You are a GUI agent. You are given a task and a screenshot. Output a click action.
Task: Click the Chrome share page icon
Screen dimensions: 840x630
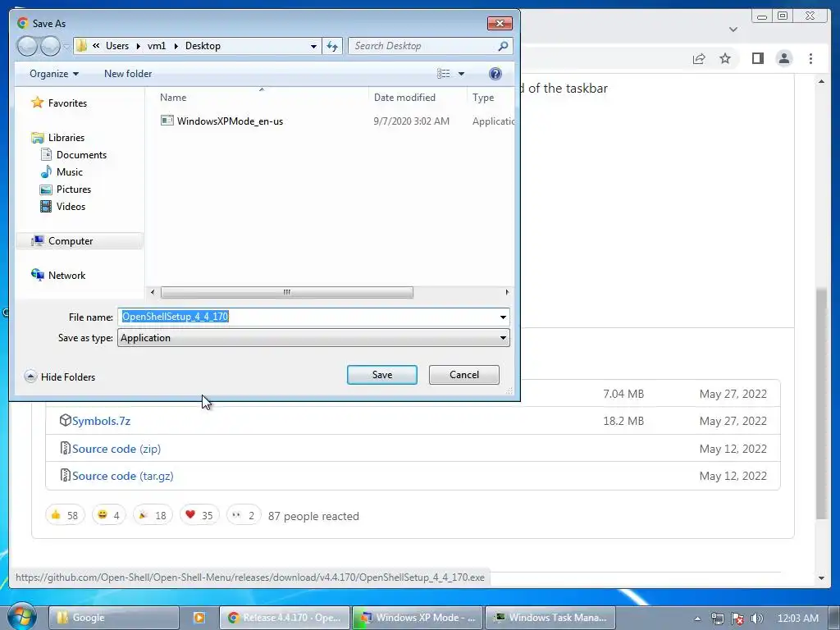[x=699, y=58]
